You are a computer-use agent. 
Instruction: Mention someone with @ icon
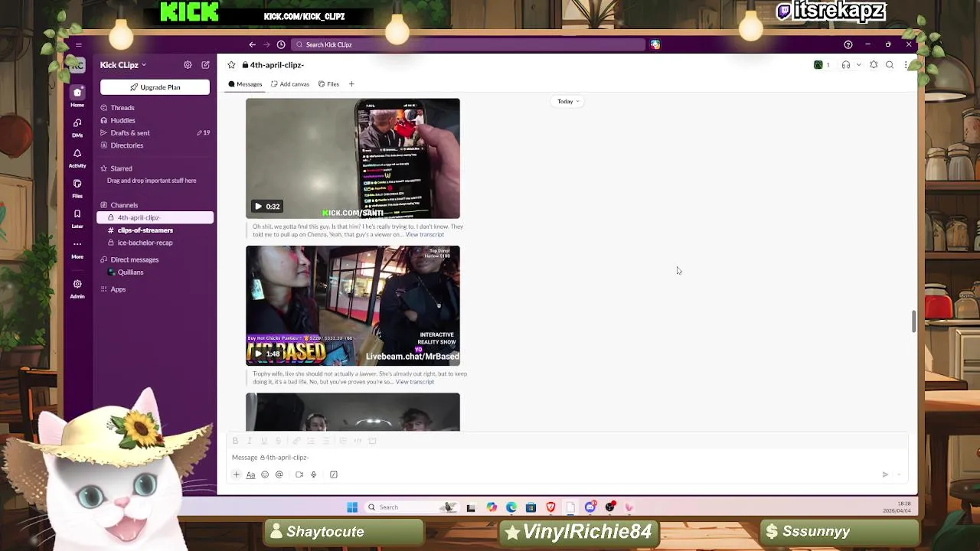click(x=279, y=474)
